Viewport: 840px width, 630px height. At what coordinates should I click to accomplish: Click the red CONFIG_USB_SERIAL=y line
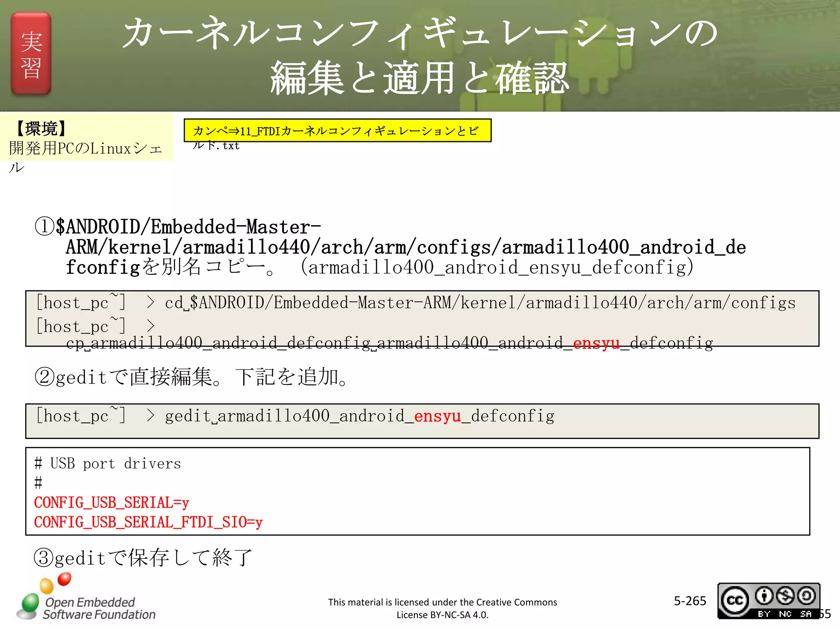pos(112,502)
